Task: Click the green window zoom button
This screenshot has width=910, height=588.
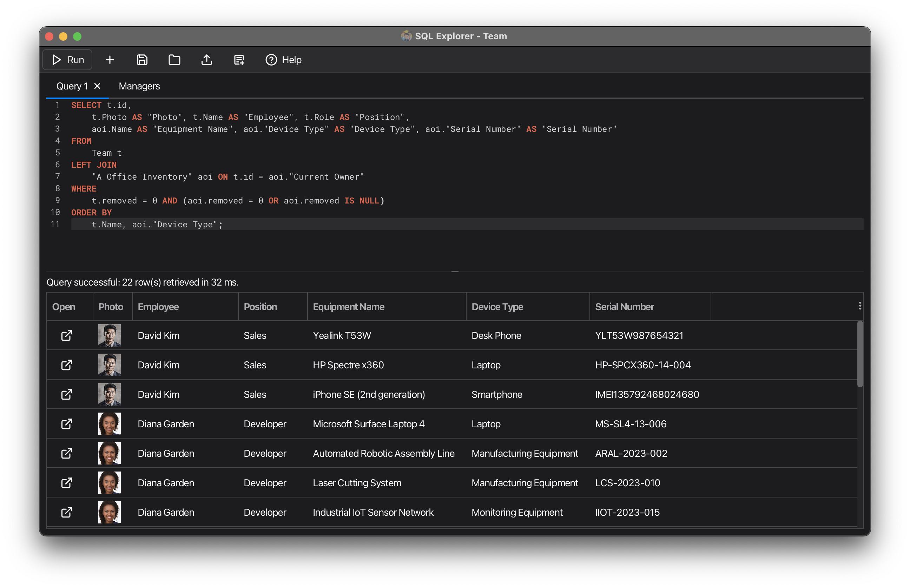Action: point(77,36)
